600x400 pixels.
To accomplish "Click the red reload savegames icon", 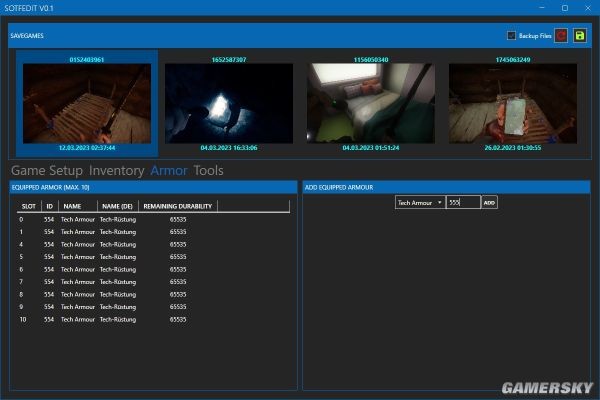I will [x=561, y=36].
